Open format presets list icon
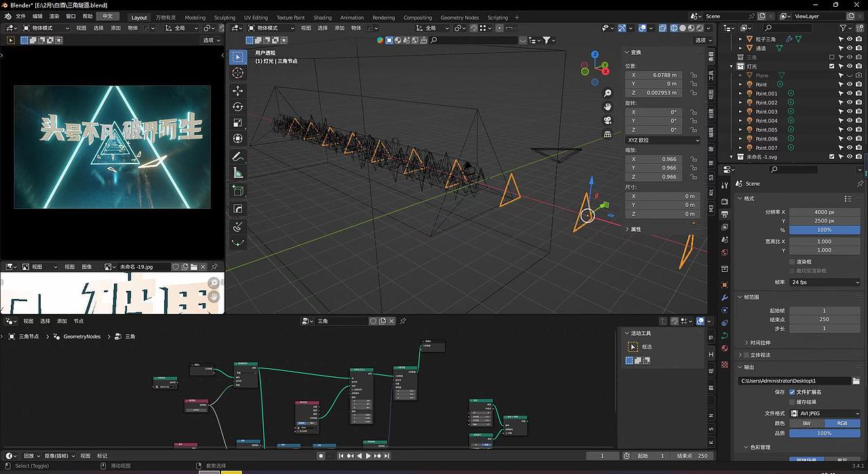This screenshot has width=868, height=474. coord(848,199)
